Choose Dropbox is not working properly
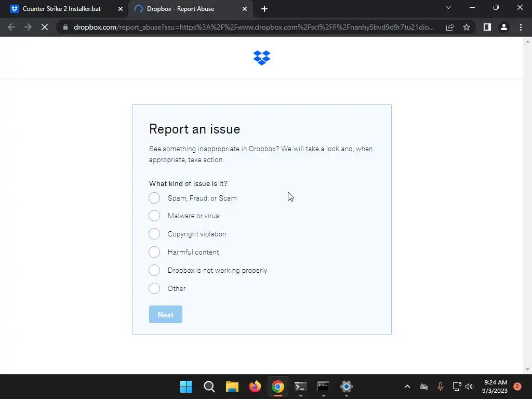The image size is (532, 399). [154, 270]
